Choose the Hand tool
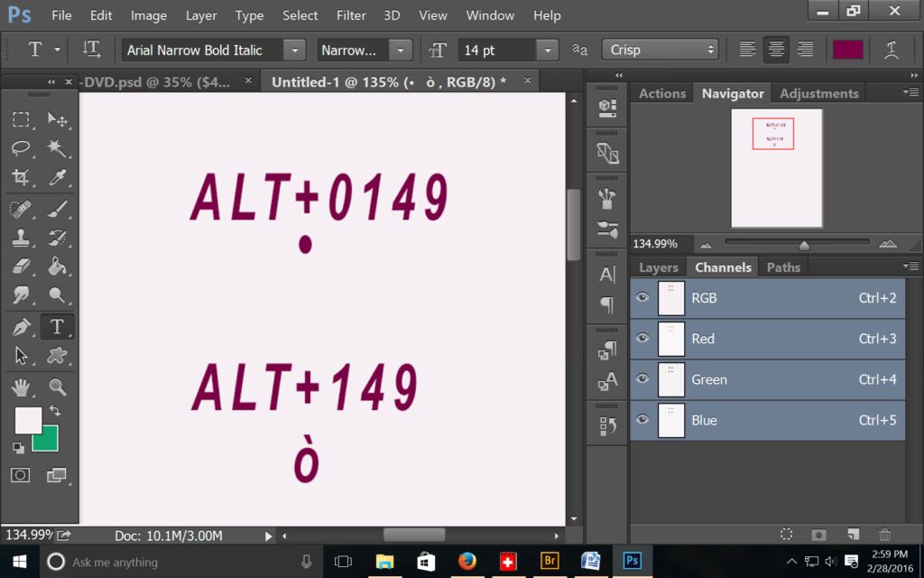Viewport: 924px width, 578px height. click(x=22, y=387)
